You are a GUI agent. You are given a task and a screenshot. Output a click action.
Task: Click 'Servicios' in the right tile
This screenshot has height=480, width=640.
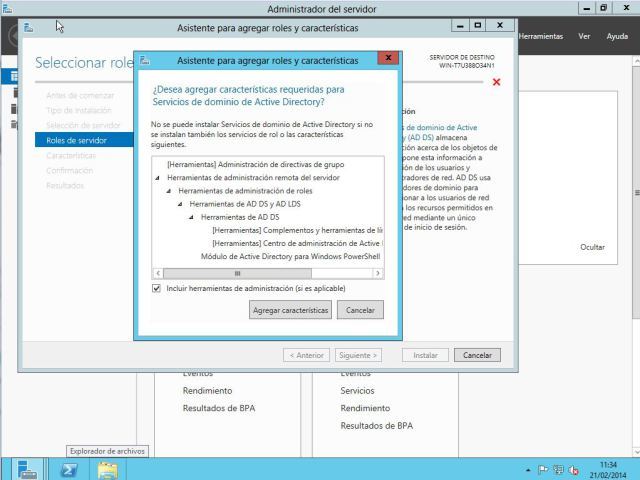coord(357,391)
